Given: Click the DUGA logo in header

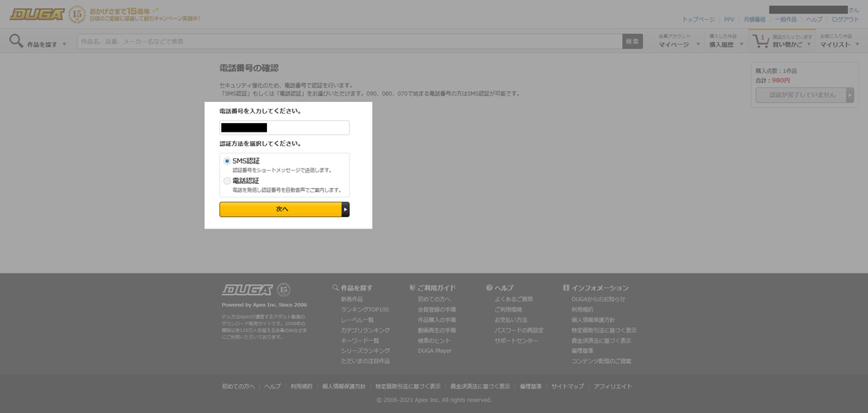Looking at the screenshot, I should point(37,14).
